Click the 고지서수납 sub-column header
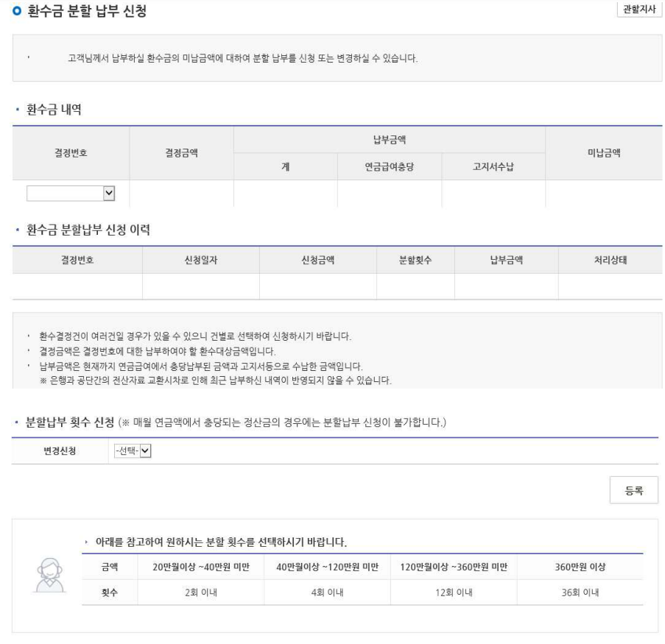Screen dimensions: 665x644 coord(493,167)
